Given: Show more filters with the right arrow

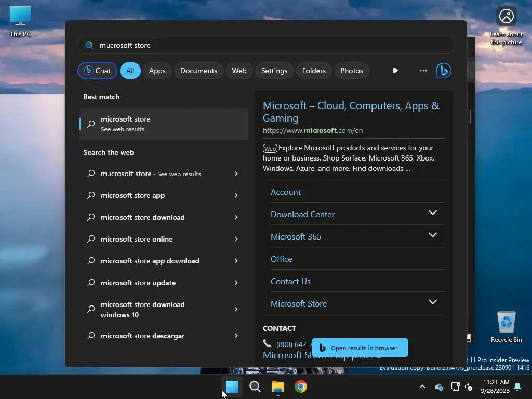Looking at the screenshot, I should tap(395, 71).
